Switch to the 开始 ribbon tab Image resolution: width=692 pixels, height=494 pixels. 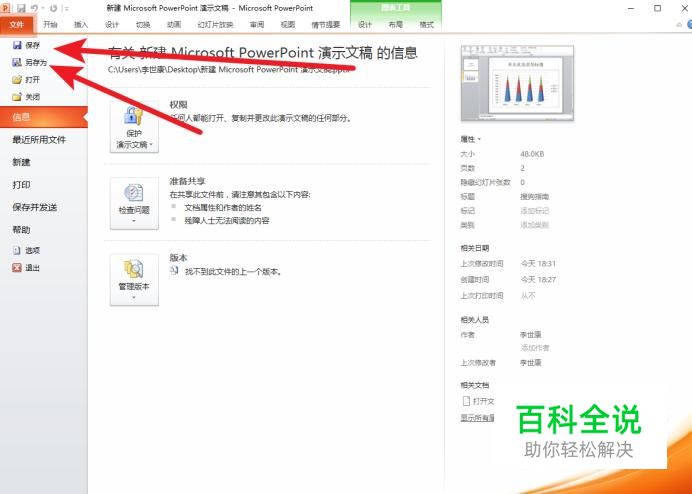click(50, 25)
